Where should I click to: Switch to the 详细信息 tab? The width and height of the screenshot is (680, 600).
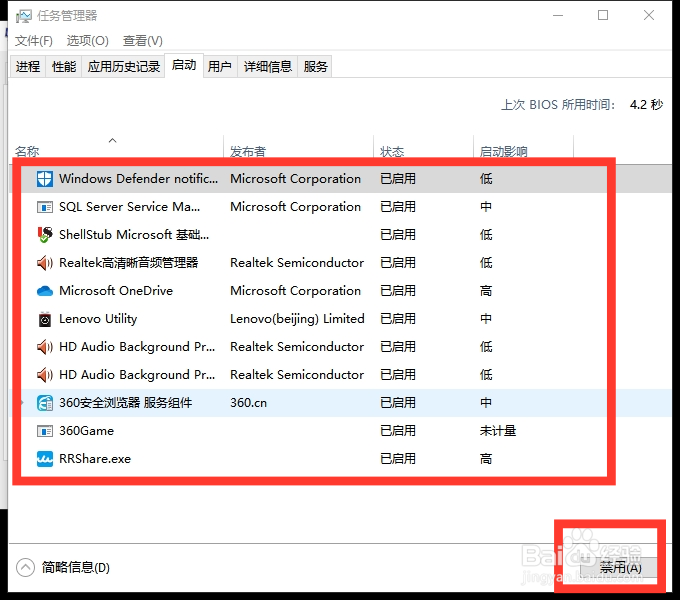coord(268,66)
